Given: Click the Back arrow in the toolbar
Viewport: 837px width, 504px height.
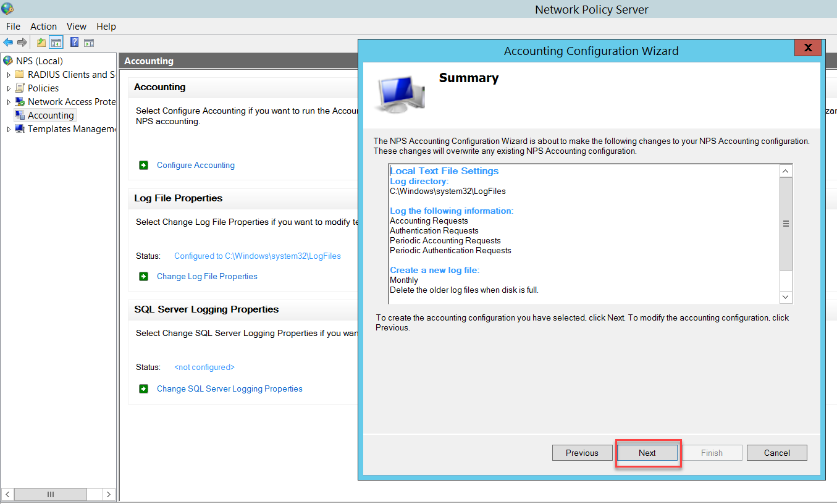Looking at the screenshot, I should [x=8, y=43].
